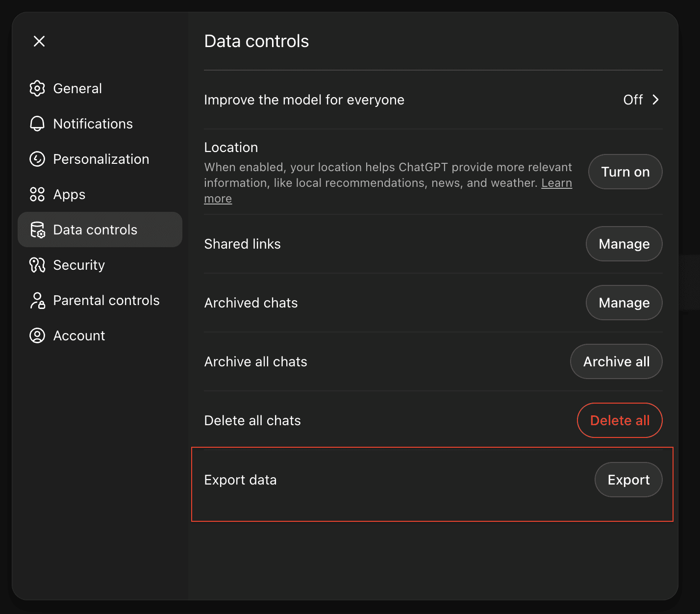Click the Personalization clock icon
This screenshot has width=700, height=614.
click(37, 159)
